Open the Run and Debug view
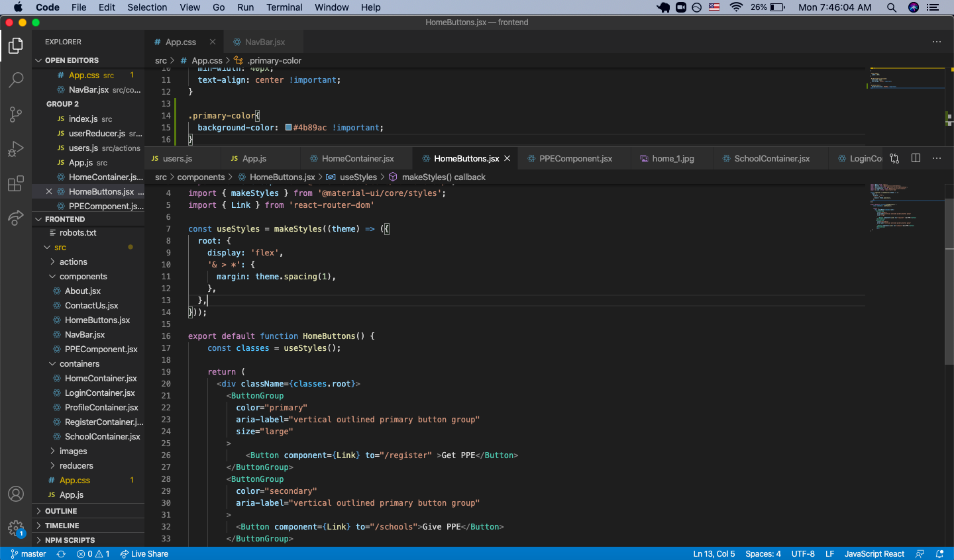954x560 pixels. coord(16,149)
